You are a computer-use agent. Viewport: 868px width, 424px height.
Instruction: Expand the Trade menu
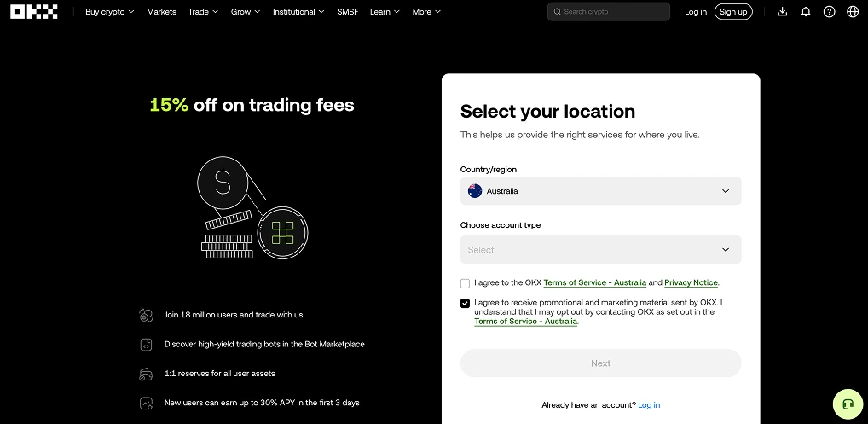[x=203, y=12]
